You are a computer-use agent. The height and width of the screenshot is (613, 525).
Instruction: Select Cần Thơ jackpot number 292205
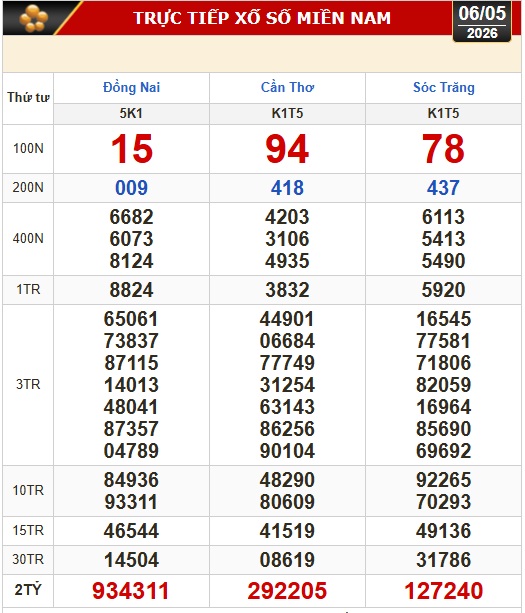point(287,590)
